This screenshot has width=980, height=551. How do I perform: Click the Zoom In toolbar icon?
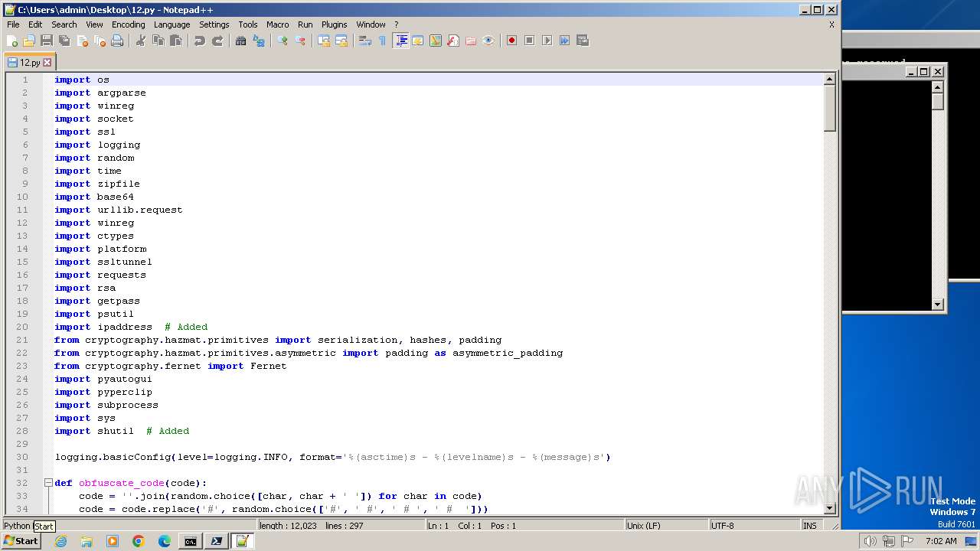coord(282,41)
